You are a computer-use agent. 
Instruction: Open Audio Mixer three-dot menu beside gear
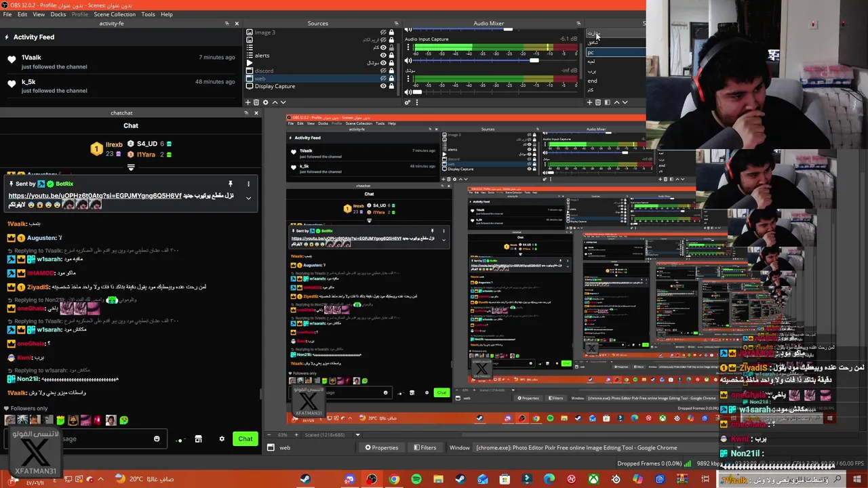coord(417,102)
